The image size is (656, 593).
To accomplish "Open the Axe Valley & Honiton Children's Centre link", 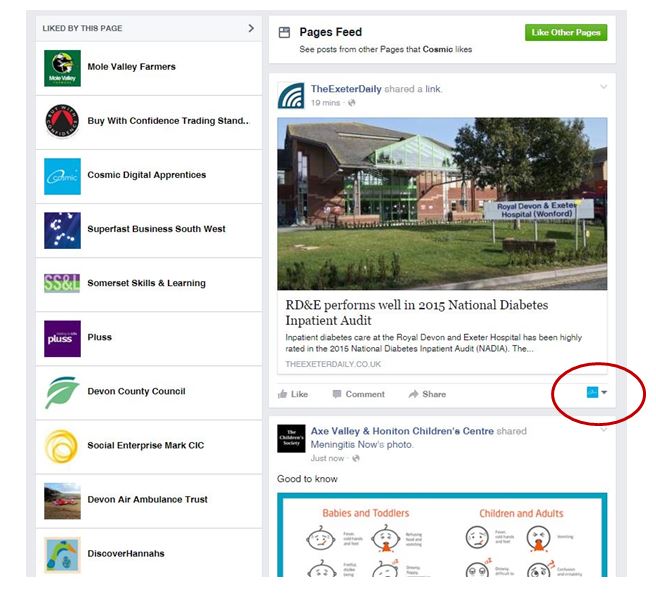I will 402,431.
